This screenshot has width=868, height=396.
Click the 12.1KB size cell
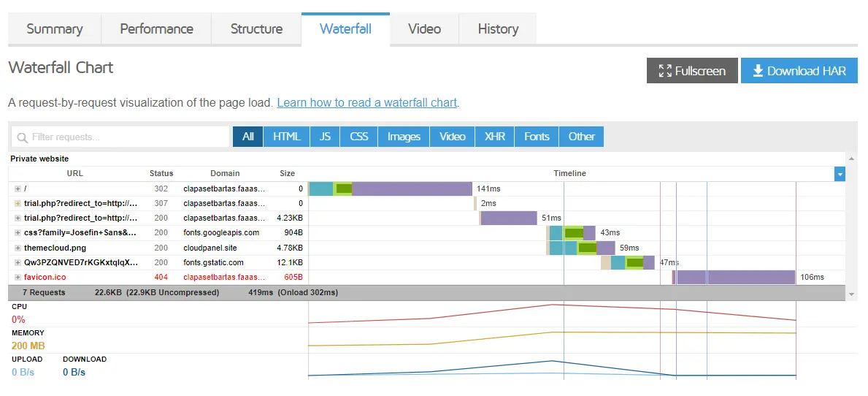[x=291, y=262]
